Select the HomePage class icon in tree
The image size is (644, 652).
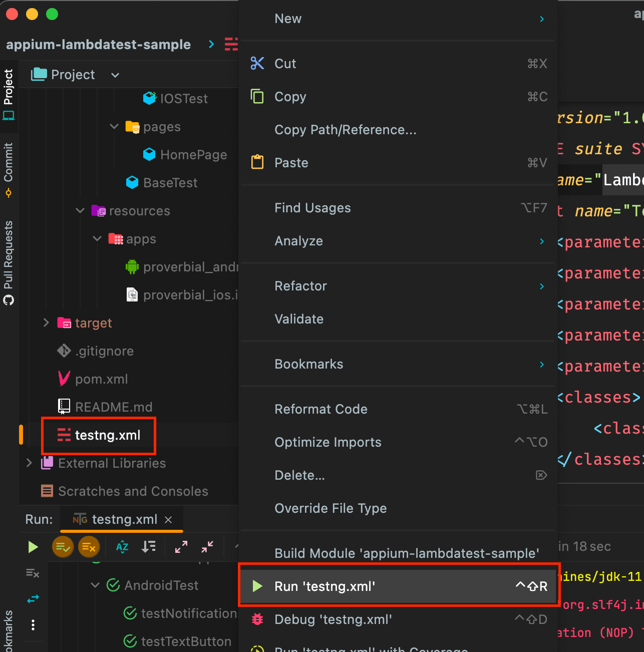point(149,154)
